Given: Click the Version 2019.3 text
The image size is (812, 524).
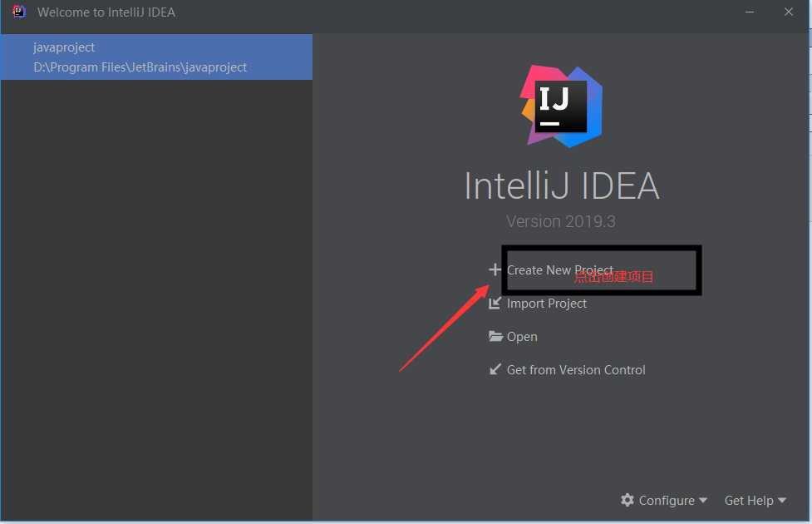Looking at the screenshot, I should [561, 221].
